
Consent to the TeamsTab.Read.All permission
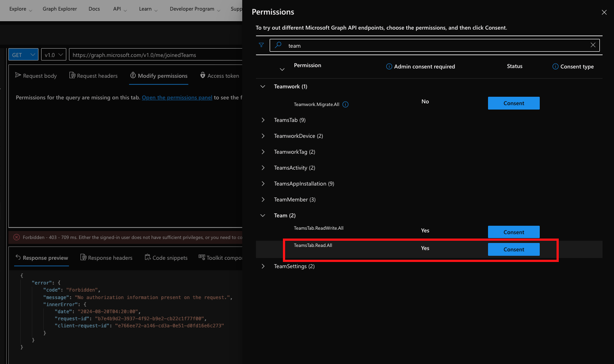[x=513, y=249]
